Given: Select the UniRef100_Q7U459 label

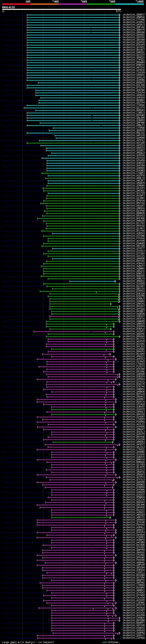Looking at the screenshot, I should coord(133,161).
